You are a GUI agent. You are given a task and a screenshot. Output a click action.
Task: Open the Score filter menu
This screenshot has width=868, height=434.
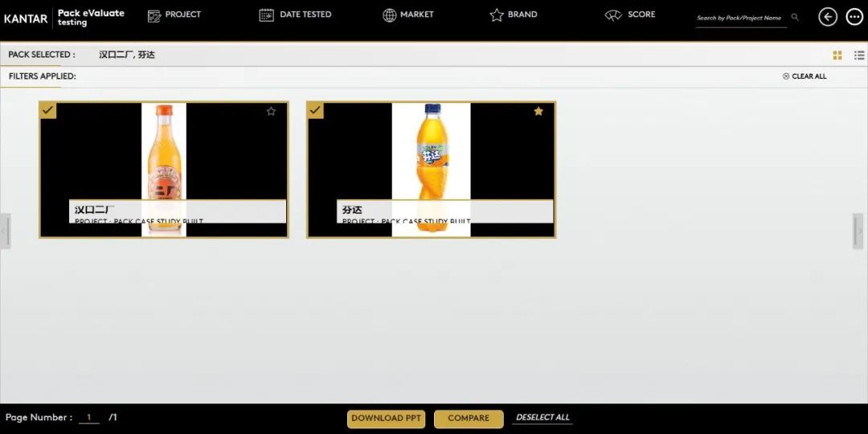(630, 15)
